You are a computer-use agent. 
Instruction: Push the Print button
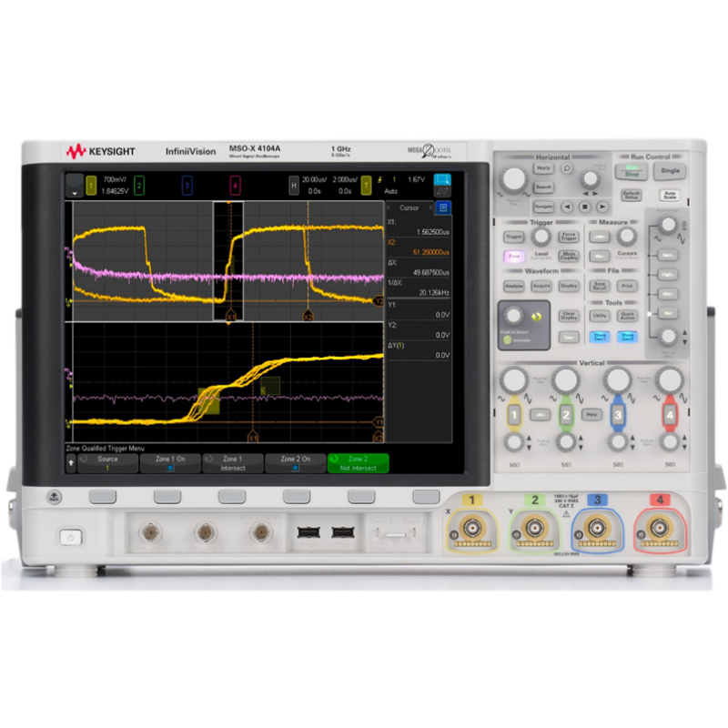[627, 286]
